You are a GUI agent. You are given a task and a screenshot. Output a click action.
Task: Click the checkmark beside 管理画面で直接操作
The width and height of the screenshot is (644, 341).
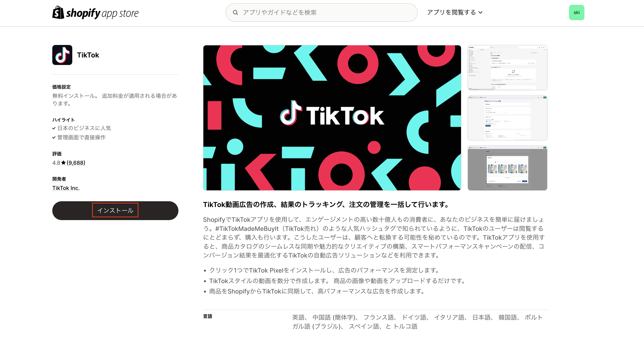click(54, 137)
